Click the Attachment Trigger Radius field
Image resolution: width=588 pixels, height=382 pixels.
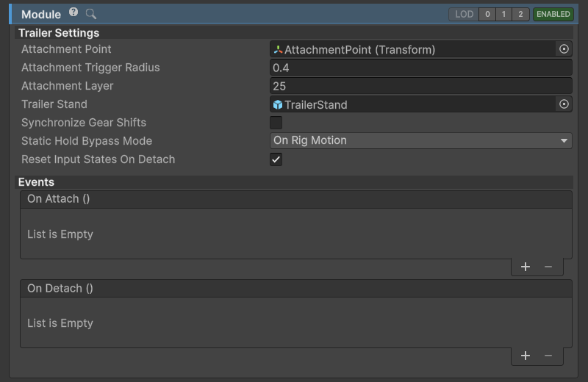[420, 68]
